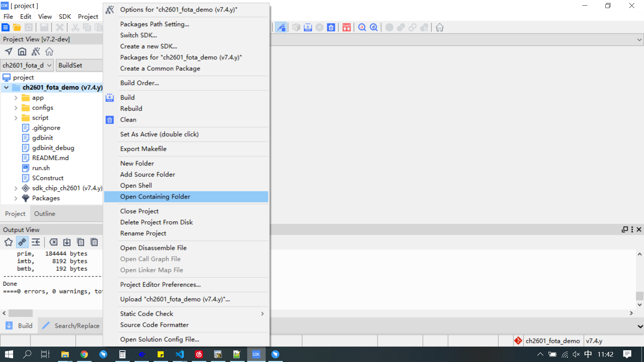Toggle the link/sync button in Output View
This screenshot has height=362, width=644.
pos(22,242)
